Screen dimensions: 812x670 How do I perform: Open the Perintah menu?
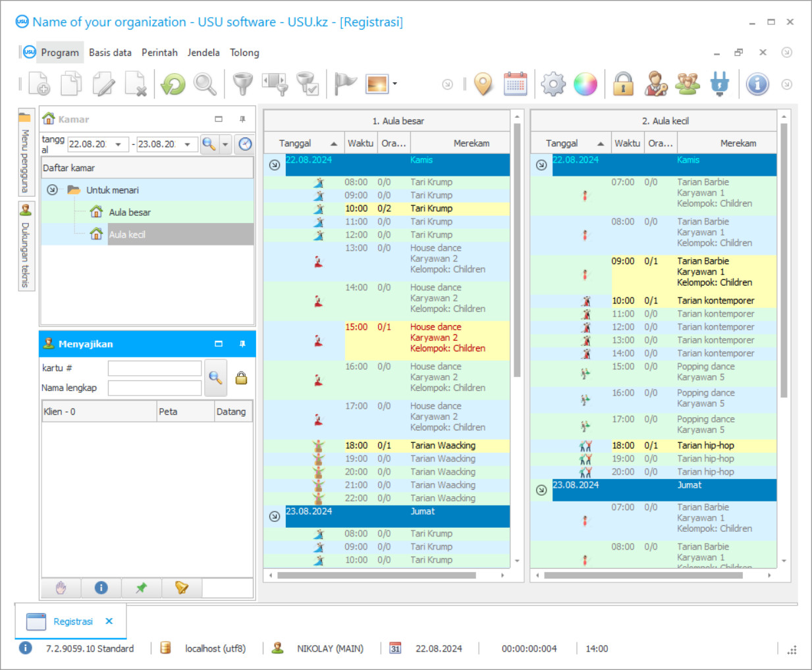tap(159, 53)
